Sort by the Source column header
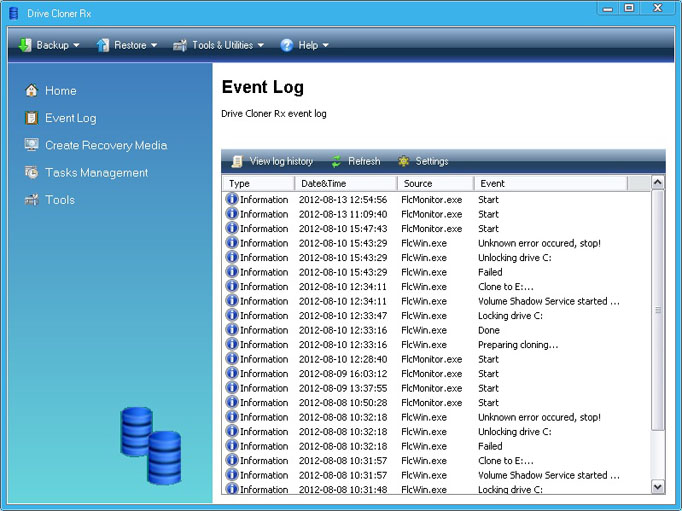The image size is (682, 511). [x=435, y=184]
